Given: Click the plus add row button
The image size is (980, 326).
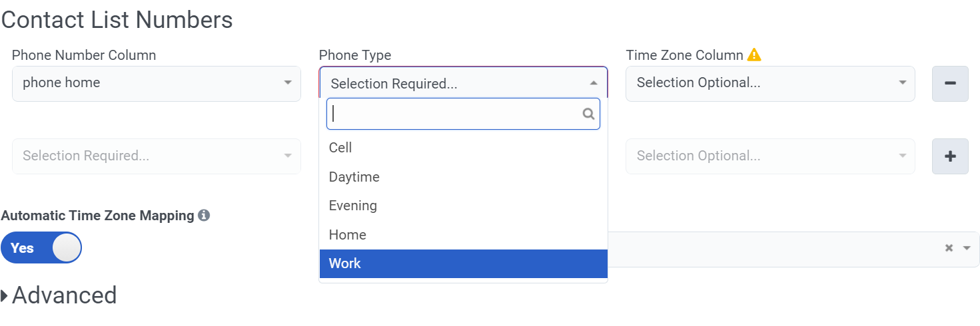Looking at the screenshot, I should (x=950, y=156).
